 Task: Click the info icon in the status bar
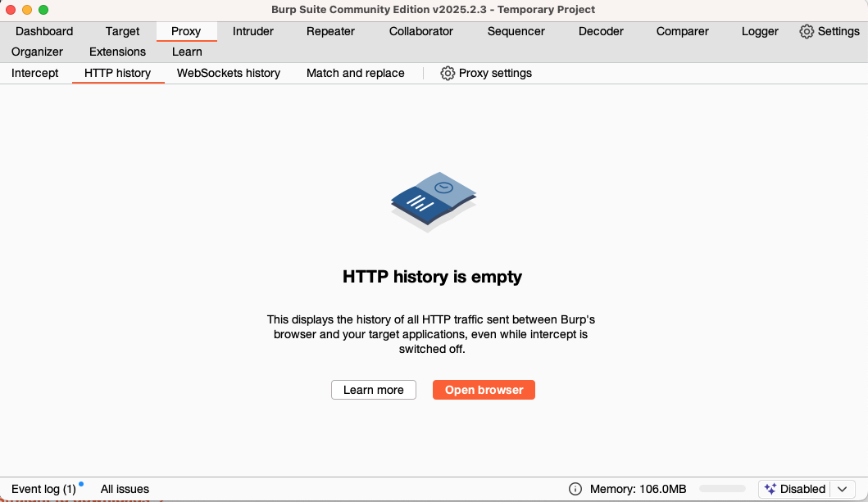[576, 489]
